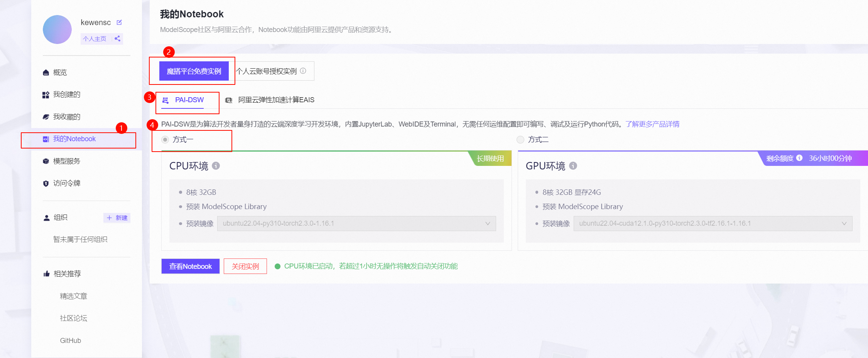Click the 新建 organization button

[x=117, y=218]
